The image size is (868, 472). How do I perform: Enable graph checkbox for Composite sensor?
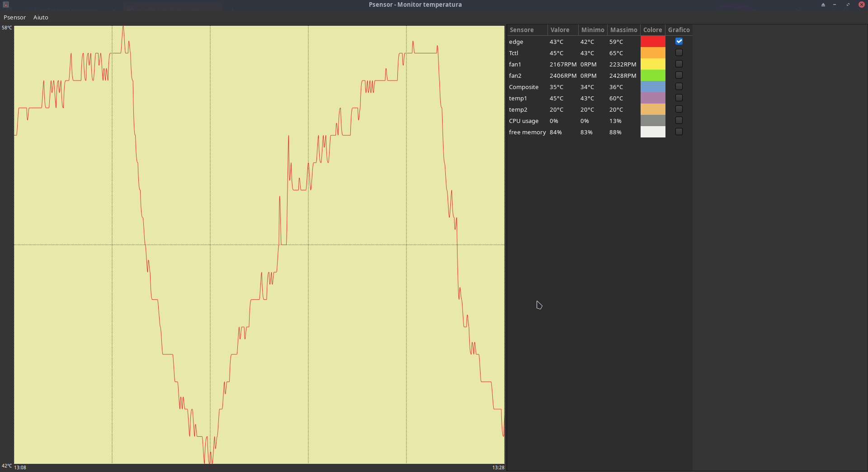click(x=679, y=86)
